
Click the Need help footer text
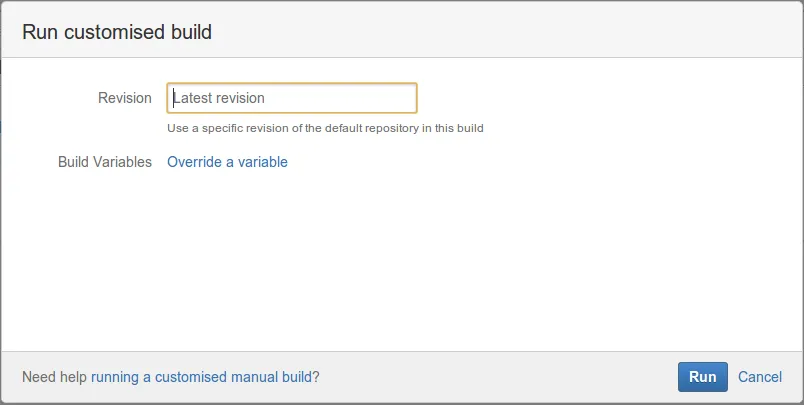coord(54,377)
